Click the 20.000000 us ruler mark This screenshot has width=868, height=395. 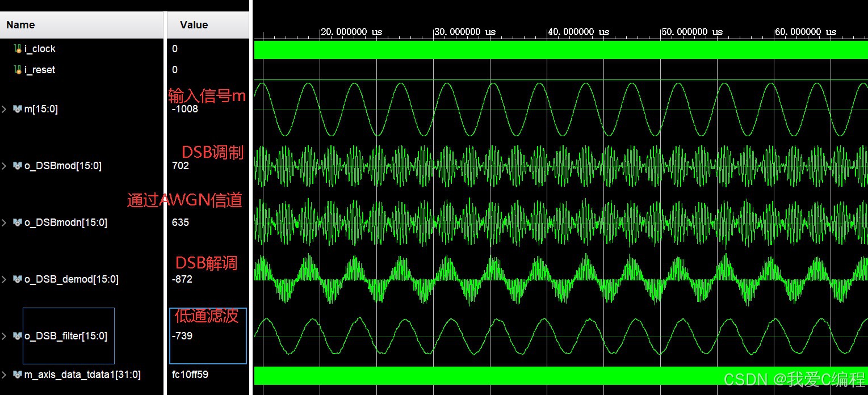(x=351, y=32)
